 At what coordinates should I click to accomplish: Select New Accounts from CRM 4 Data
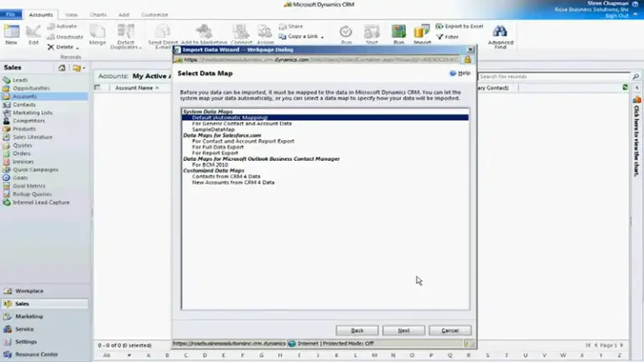click(x=233, y=183)
